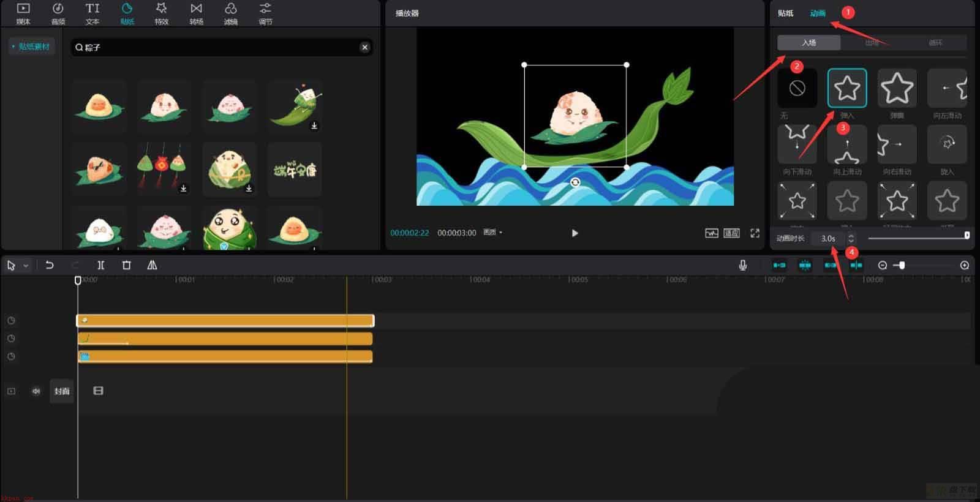This screenshot has height=502, width=980.
Task: Zoom out the timeline with the minus magnifier
Action: point(883,265)
